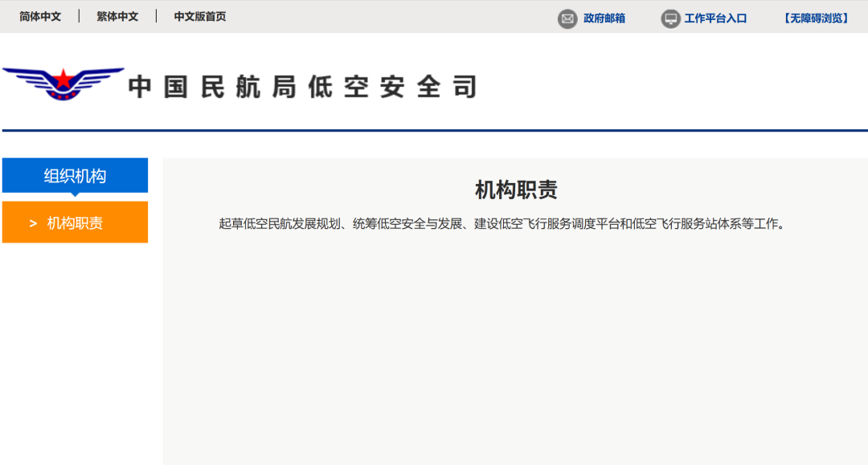
Task: Open the 中文版首页 link
Action: pyautogui.click(x=200, y=17)
